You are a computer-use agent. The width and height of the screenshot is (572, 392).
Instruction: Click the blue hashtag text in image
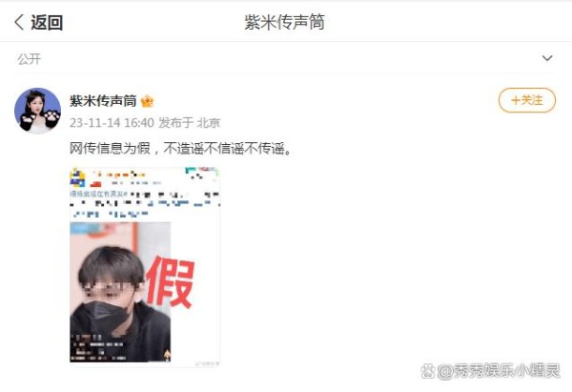point(98,194)
